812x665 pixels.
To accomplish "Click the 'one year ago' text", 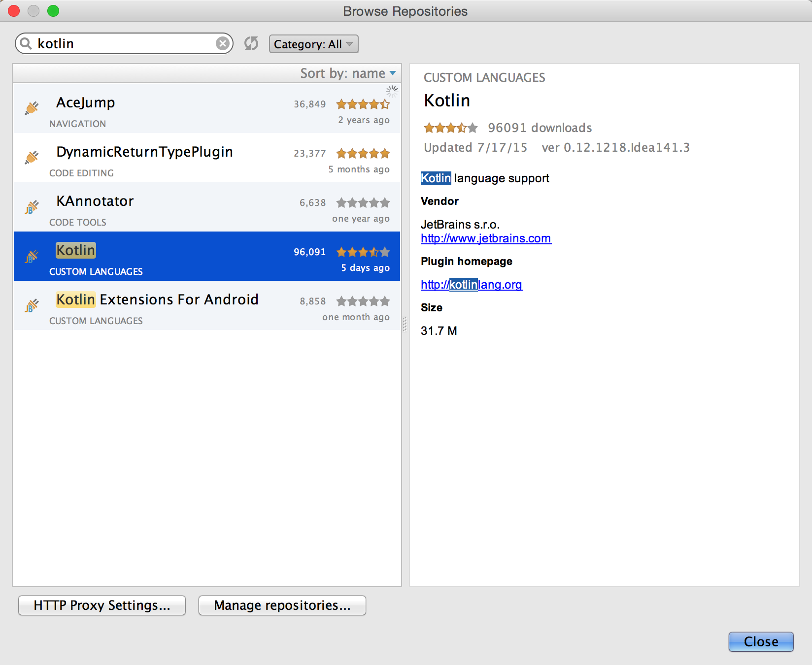I will coord(361,219).
